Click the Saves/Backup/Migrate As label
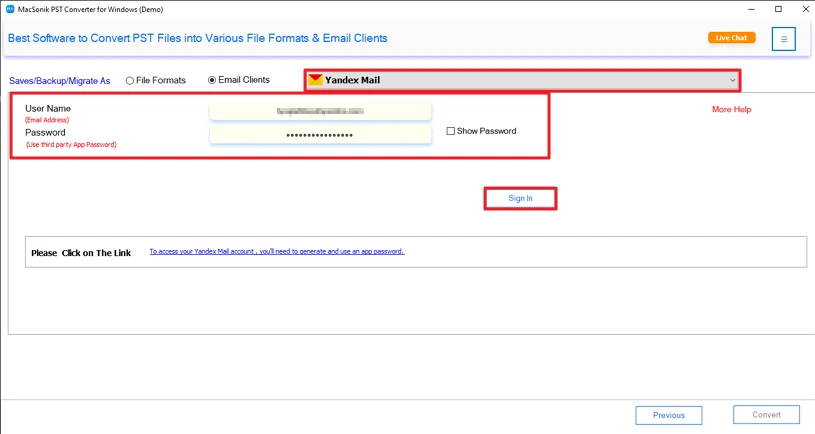 tap(60, 81)
